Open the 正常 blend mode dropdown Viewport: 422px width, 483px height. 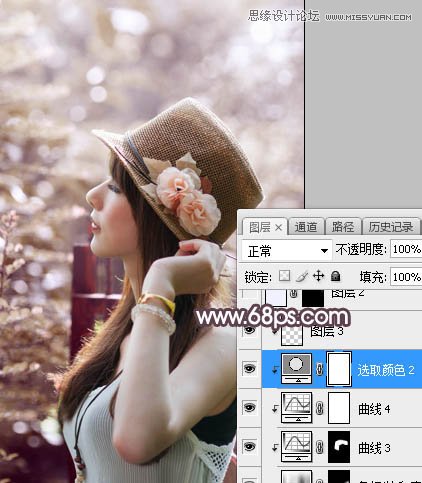click(287, 250)
